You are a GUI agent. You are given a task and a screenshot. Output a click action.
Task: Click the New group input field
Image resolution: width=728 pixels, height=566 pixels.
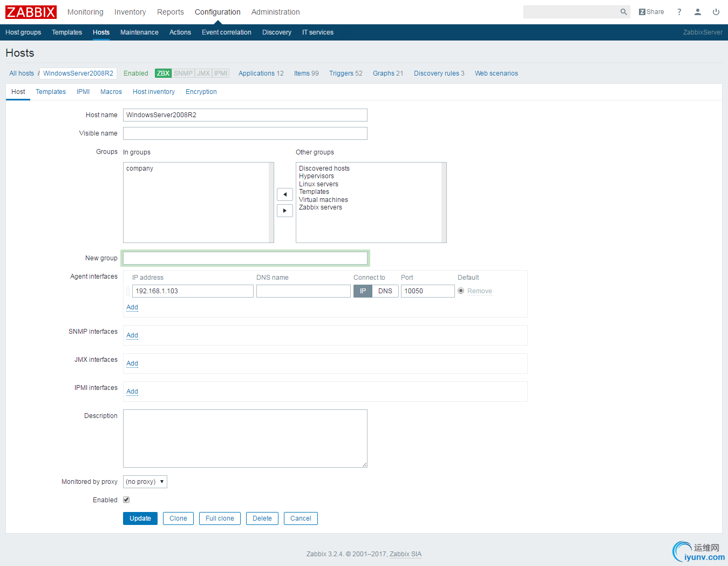(245, 258)
